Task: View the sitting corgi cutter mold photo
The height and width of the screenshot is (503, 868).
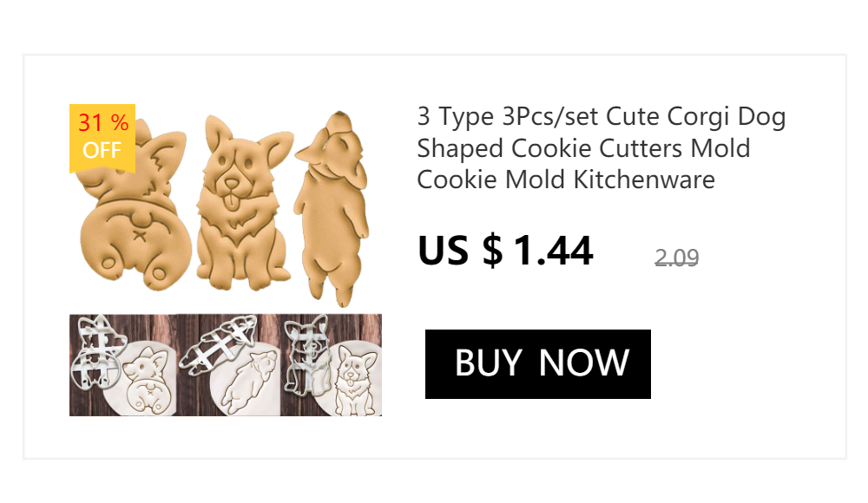Action: (331, 365)
